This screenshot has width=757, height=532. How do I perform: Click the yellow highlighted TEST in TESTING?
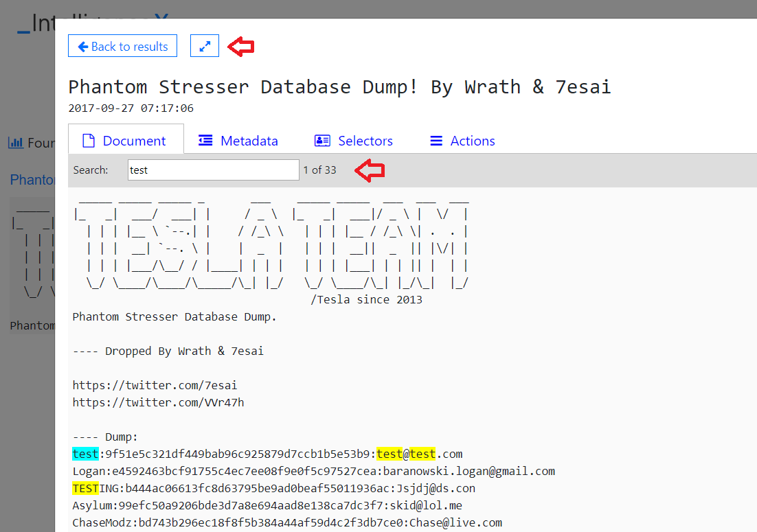(x=85, y=488)
